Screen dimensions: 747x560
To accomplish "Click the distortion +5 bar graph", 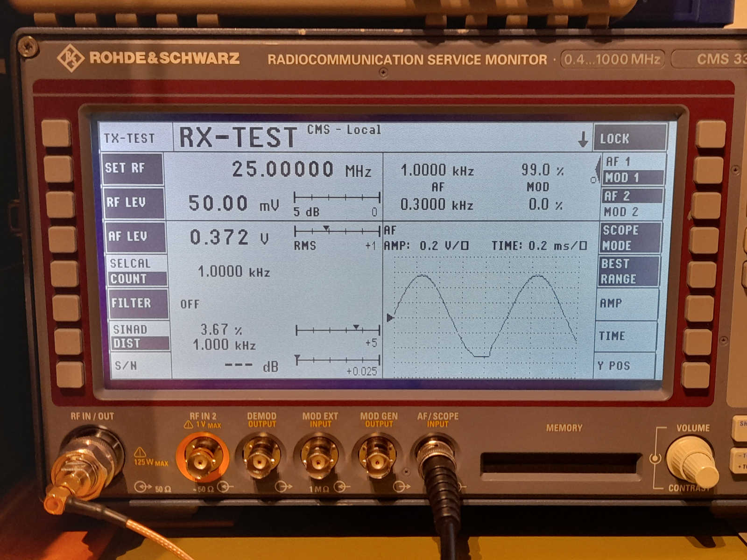I will pyautogui.click(x=338, y=330).
